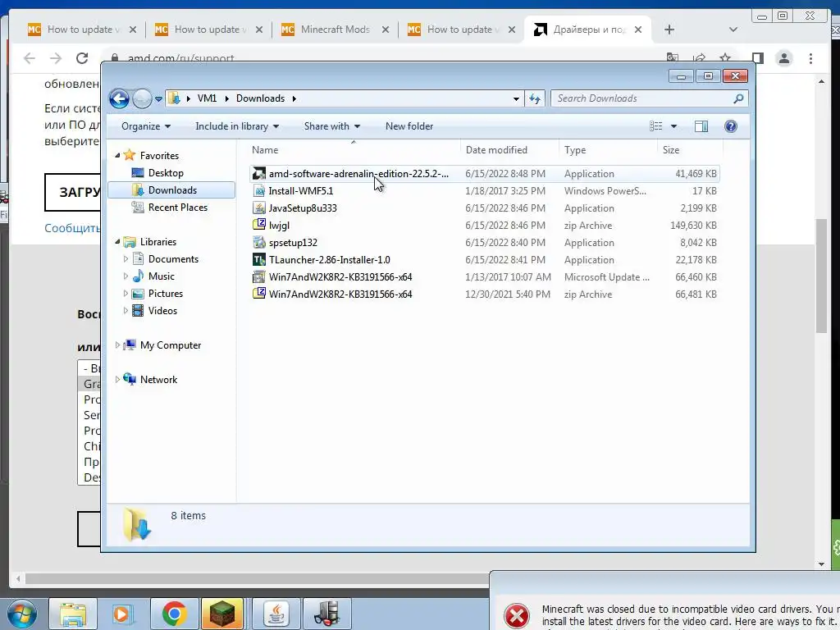Bookmark this page with the star icon

tap(725, 58)
